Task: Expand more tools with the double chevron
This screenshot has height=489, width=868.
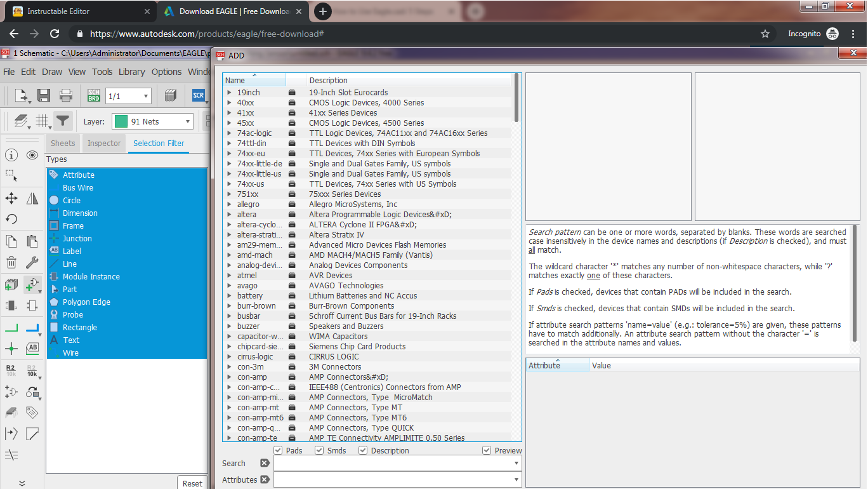Action: (x=22, y=483)
